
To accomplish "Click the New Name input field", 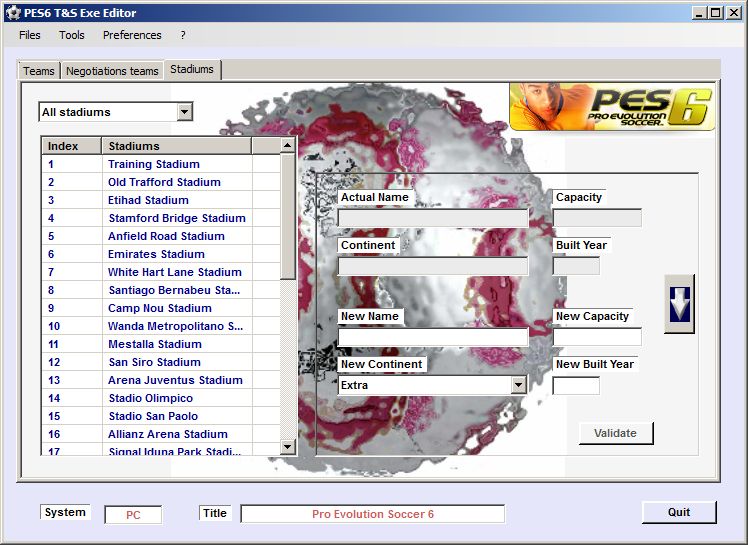I will [433, 337].
